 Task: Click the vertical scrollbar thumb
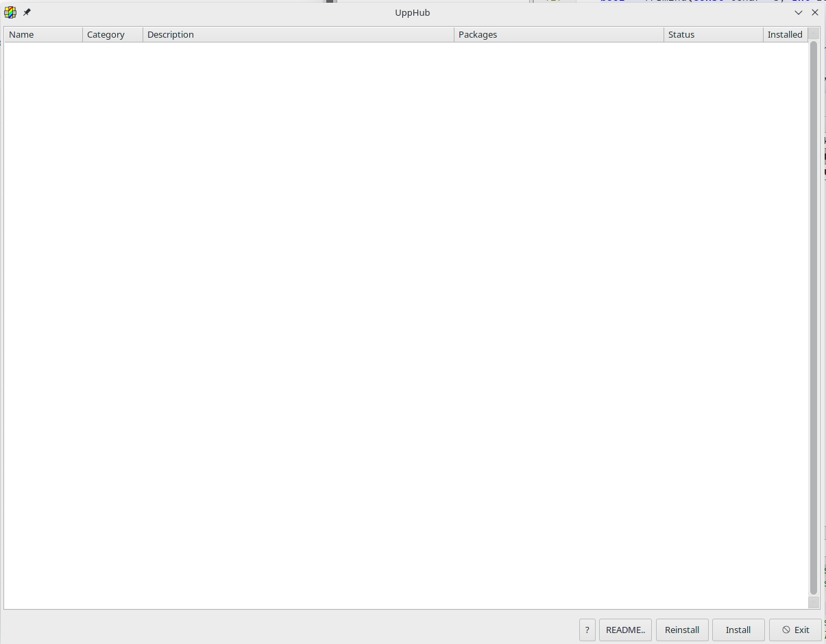coord(814,315)
